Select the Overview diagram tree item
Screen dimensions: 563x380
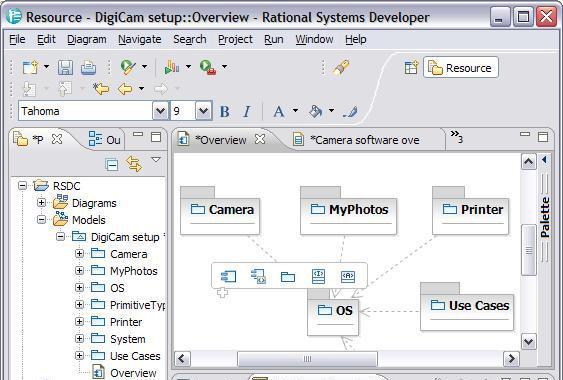pos(124,372)
